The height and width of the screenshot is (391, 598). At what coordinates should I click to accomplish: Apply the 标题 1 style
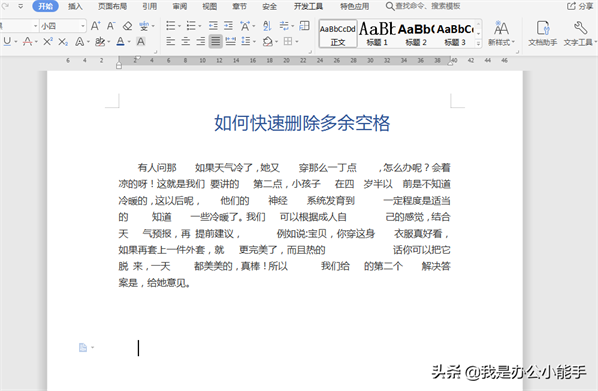click(x=377, y=34)
